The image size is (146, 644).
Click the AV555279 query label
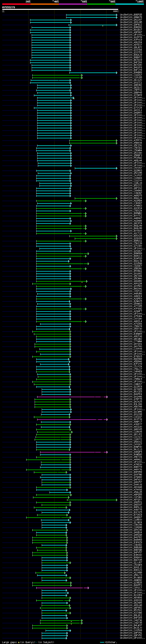pyautogui.click(x=8, y=8)
